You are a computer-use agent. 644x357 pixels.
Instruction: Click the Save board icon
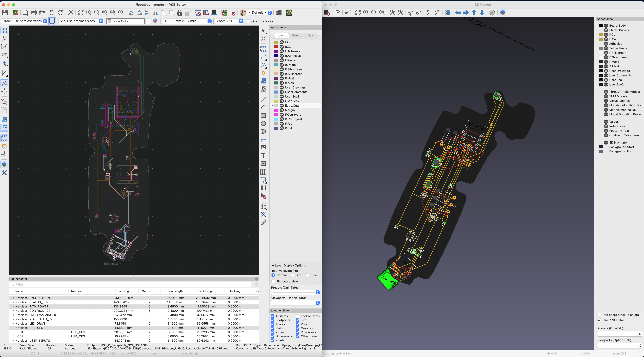pos(5,12)
